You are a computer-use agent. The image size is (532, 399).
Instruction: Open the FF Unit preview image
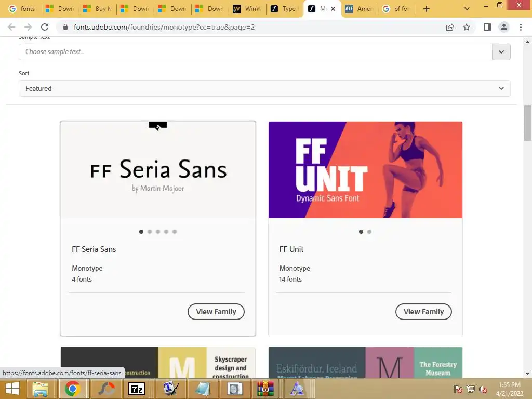(365, 170)
